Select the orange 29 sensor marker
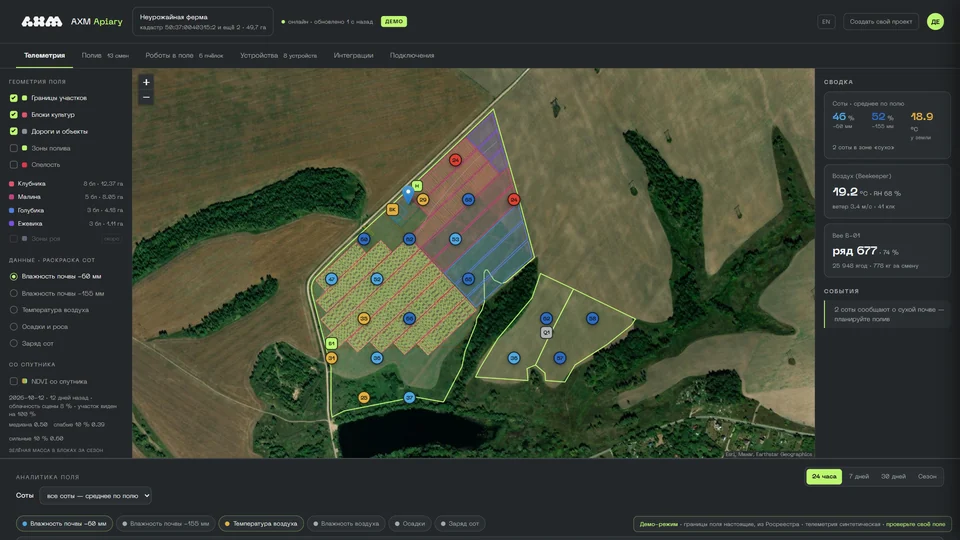Screen dimensions: 960x540 [x=422, y=200]
